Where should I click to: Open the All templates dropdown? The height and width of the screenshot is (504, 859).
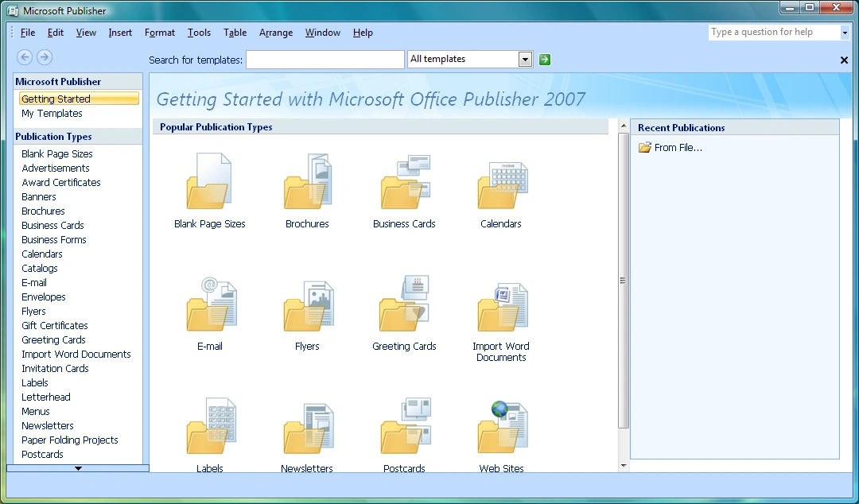tap(525, 59)
